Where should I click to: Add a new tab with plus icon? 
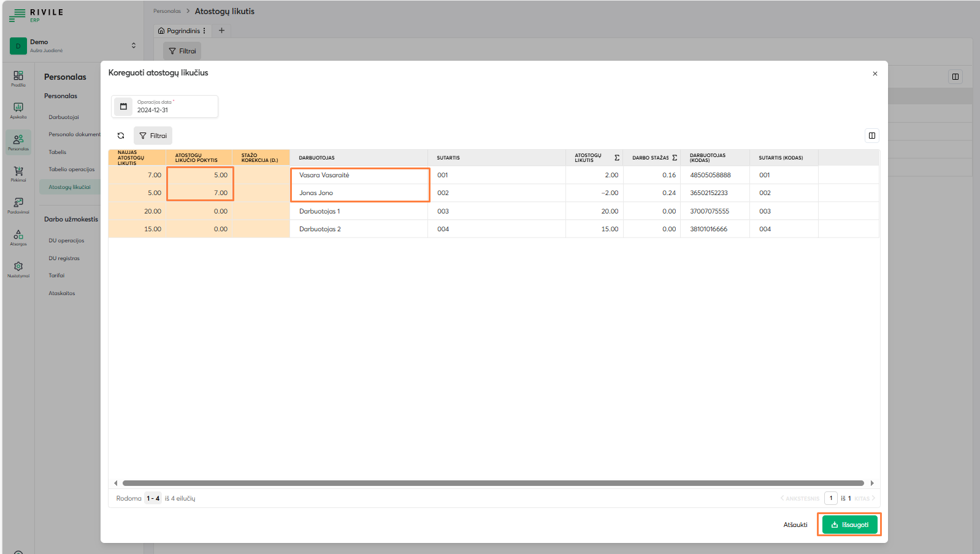pos(222,31)
